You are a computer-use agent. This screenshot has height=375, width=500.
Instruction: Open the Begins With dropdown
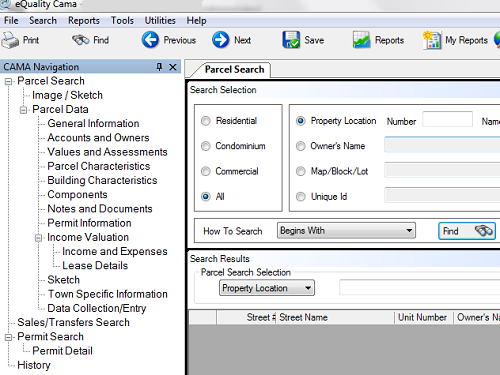click(x=346, y=231)
